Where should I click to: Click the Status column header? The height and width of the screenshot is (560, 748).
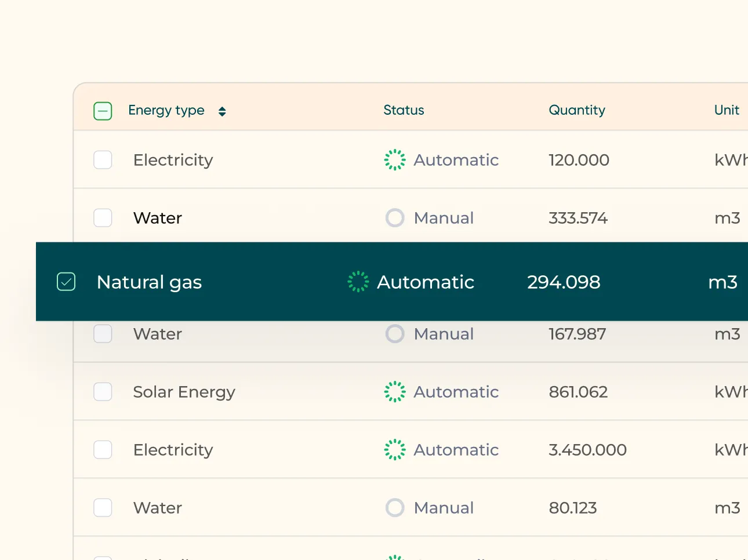[404, 110]
